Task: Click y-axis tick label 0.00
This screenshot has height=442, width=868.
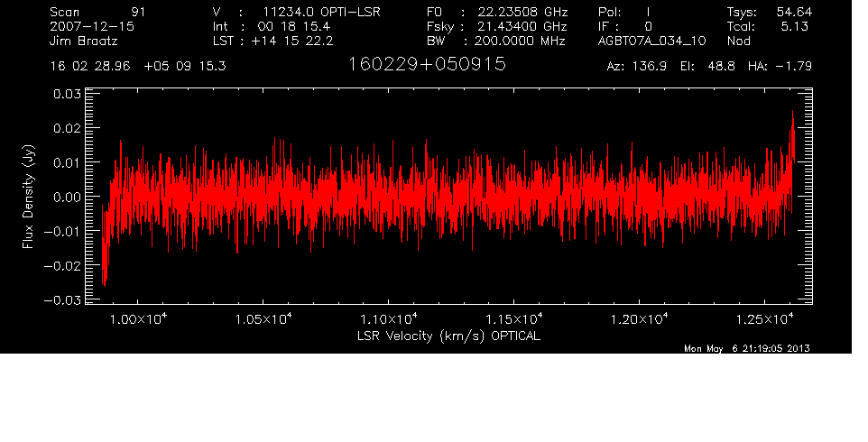Action: (67, 197)
